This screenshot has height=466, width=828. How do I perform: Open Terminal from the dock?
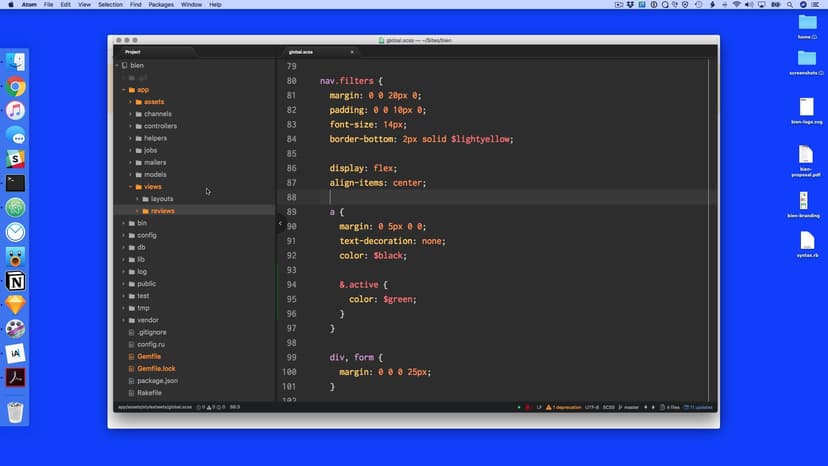(15, 183)
